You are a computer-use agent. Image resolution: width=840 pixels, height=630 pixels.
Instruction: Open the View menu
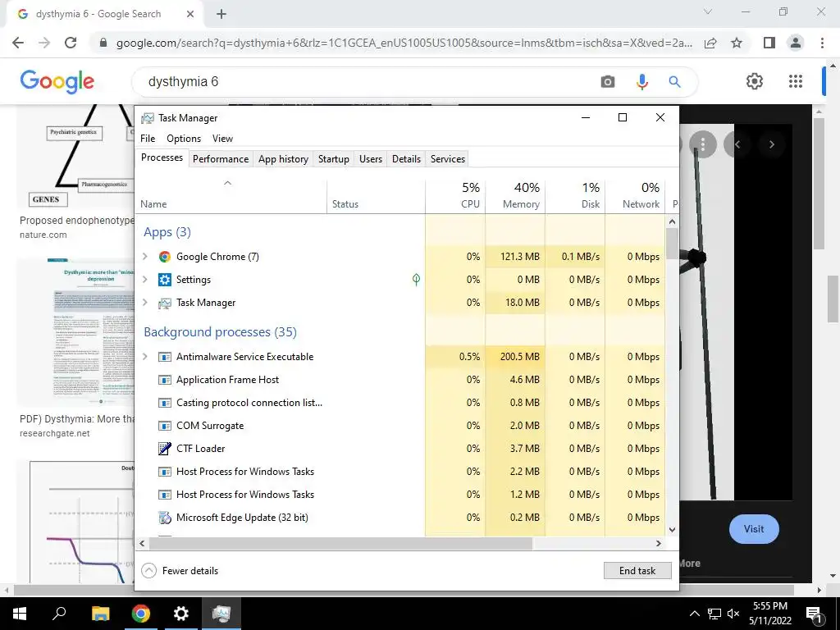222,138
